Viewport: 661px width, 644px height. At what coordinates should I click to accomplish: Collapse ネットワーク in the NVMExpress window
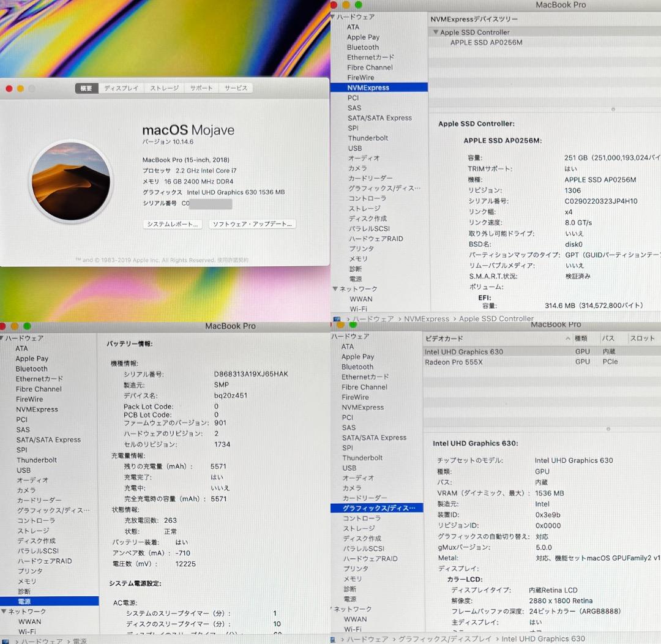pyautogui.click(x=335, y=289)
